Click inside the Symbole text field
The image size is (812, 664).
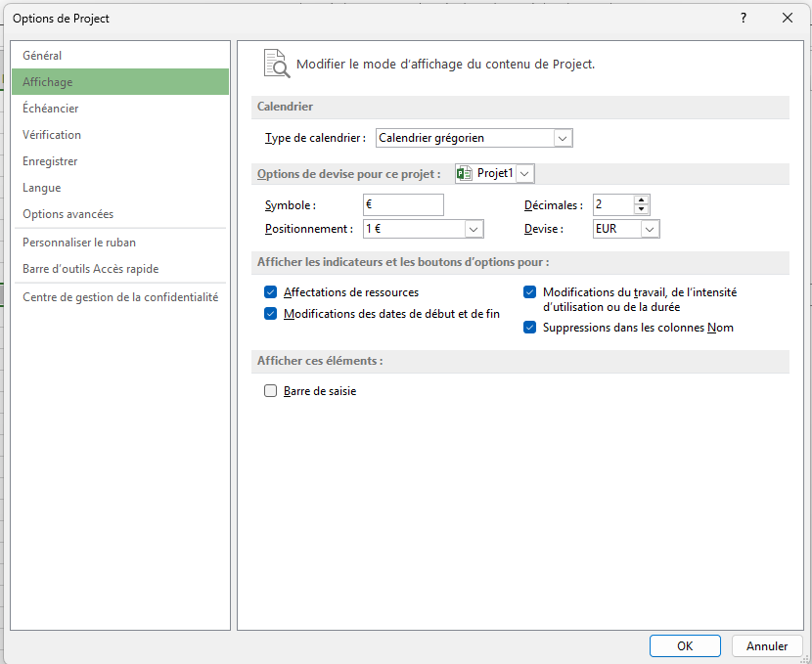(x=403, y=204)
